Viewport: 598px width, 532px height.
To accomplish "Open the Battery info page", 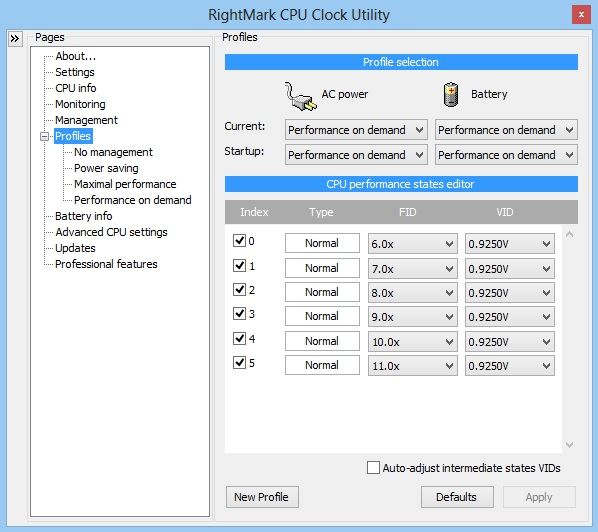I will (x=84, y=216).
